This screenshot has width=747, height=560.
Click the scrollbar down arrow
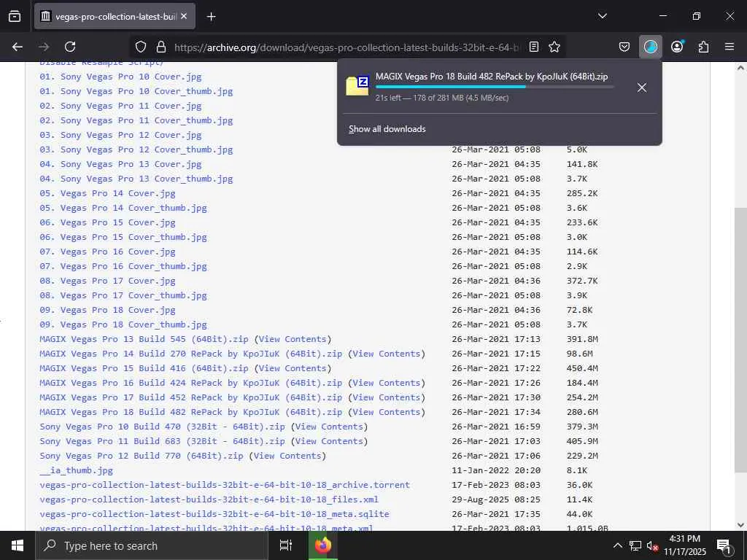point(740,525)
